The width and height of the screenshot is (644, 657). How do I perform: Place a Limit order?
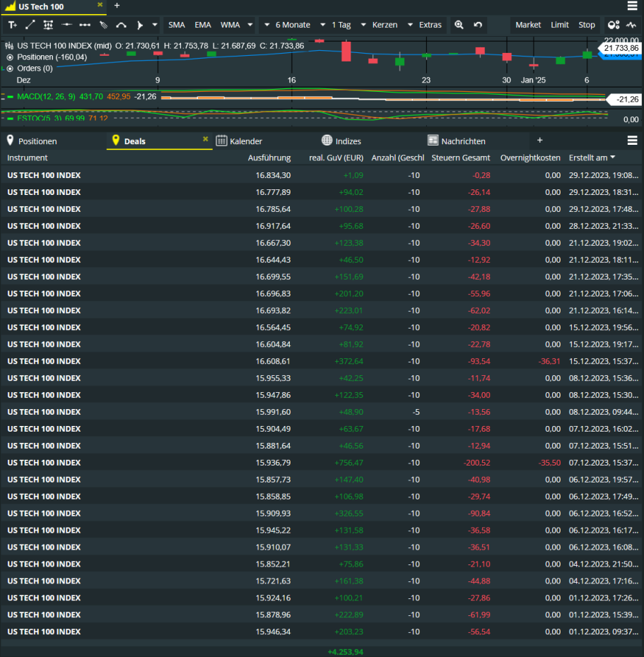point(560,25)
